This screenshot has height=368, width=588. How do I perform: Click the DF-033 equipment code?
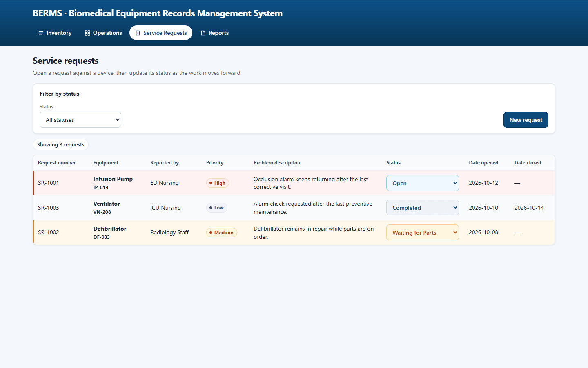tap(102, 237)
